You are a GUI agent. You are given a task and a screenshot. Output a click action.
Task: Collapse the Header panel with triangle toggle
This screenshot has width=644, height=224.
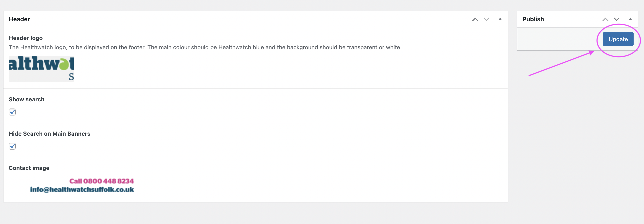[500, 19]
